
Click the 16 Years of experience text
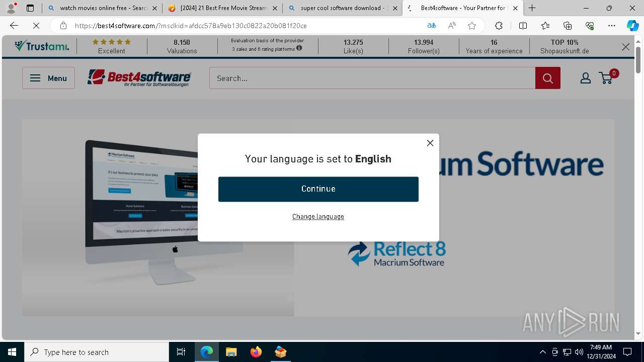point(494,46)
